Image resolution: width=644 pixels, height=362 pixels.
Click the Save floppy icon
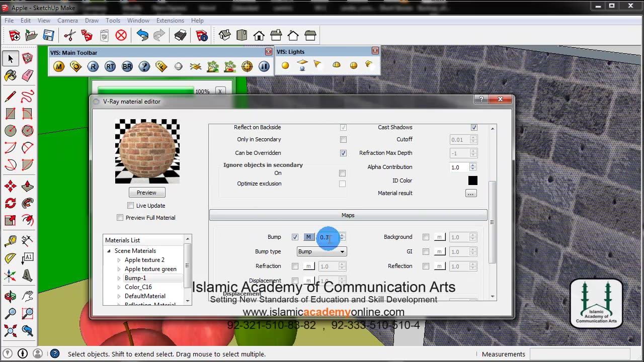pos(49,35)
